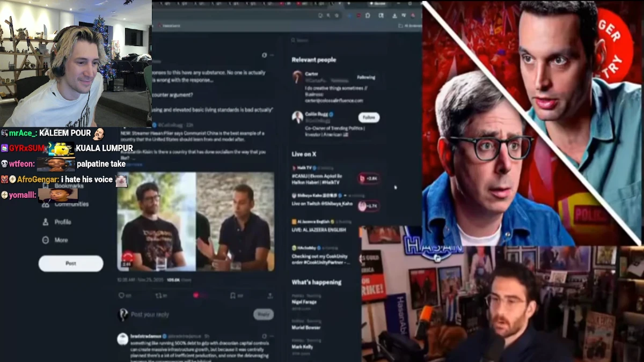Viewport: 644px width, 362px height.
Task: Select Communities in the X sidebar
Action: 71,204
